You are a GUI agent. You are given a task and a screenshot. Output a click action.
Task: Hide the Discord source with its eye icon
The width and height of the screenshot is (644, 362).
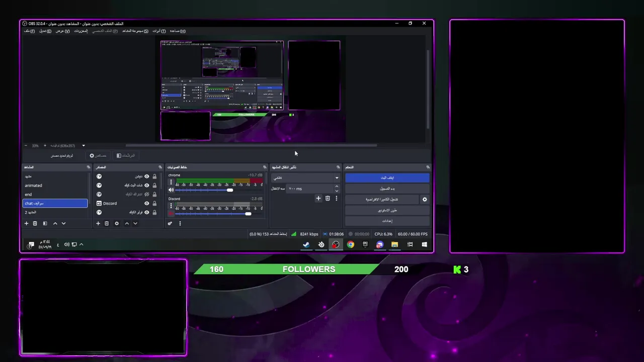coord(147,203)
